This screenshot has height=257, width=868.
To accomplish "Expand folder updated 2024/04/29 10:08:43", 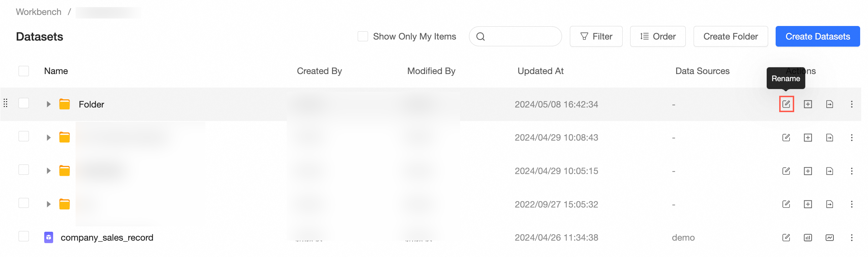I will (48, 137).
